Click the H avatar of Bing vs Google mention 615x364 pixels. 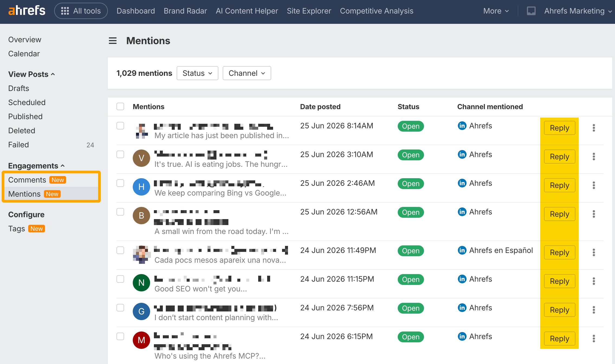pos(141,187)
